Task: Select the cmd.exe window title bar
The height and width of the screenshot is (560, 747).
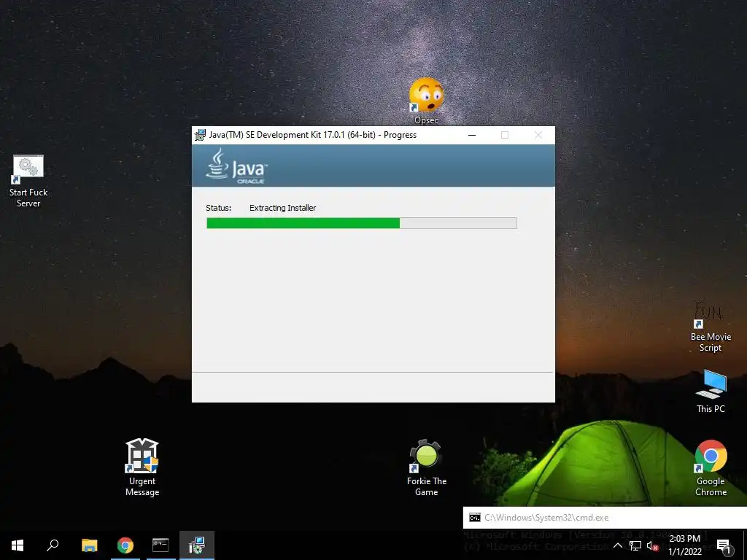Action: point(605,518)
